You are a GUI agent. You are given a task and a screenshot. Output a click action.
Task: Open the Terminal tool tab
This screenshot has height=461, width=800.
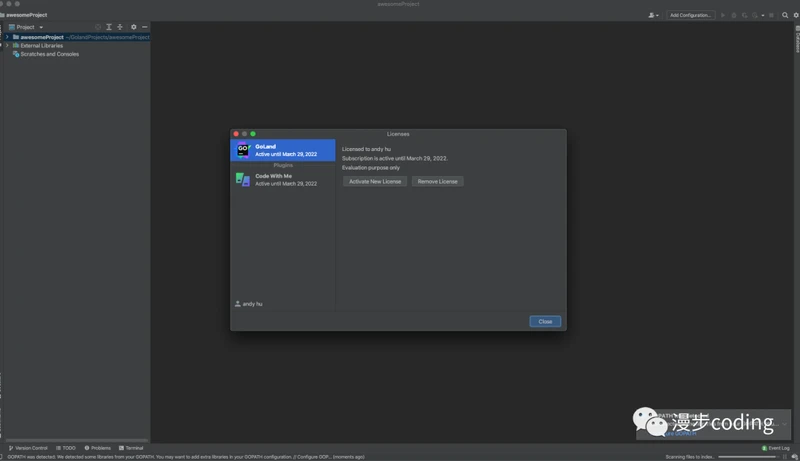point(131,448)
